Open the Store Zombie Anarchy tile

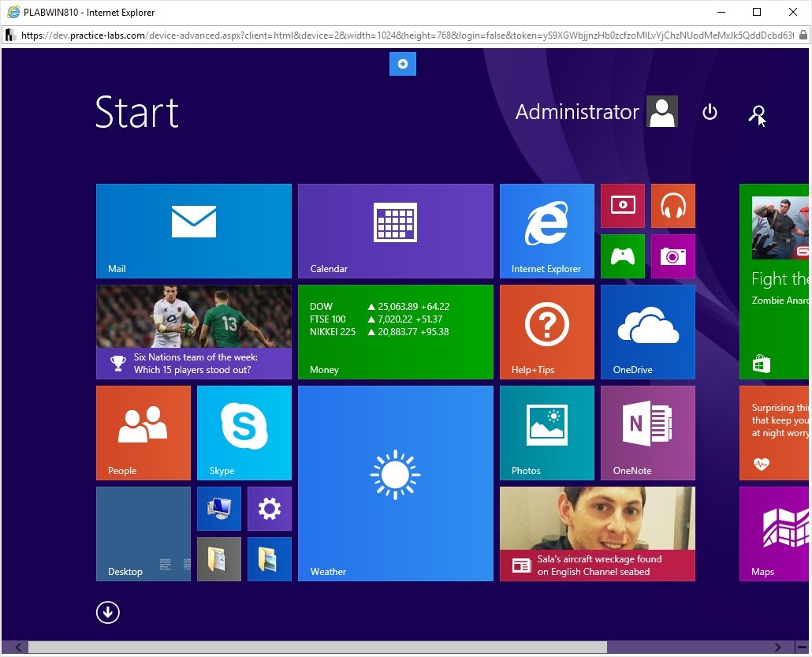(774, 282)
